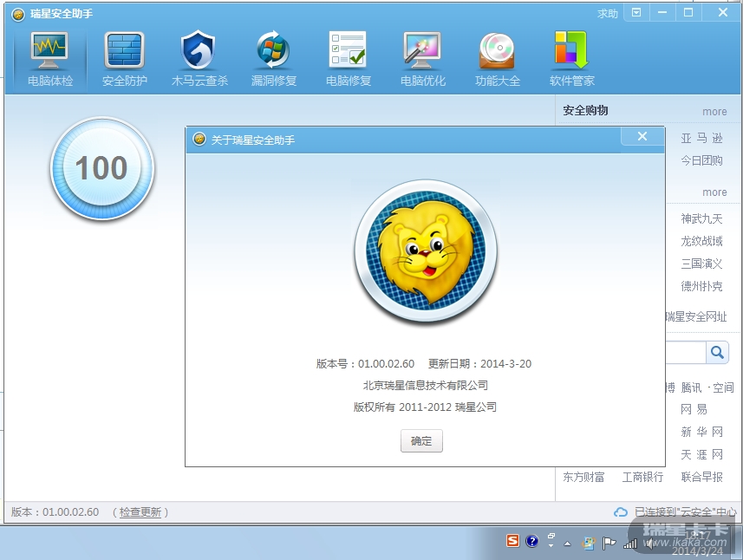
Task: Open the 工商银行 link
Action: tap(642, 477)
